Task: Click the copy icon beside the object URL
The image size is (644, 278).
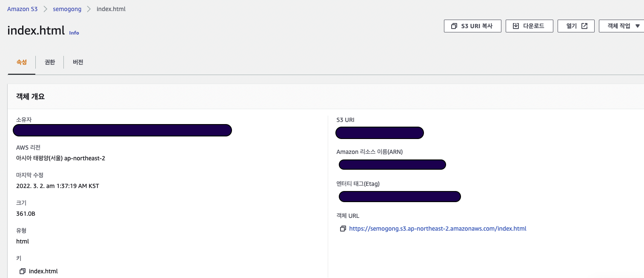Action: coord(343,229)
